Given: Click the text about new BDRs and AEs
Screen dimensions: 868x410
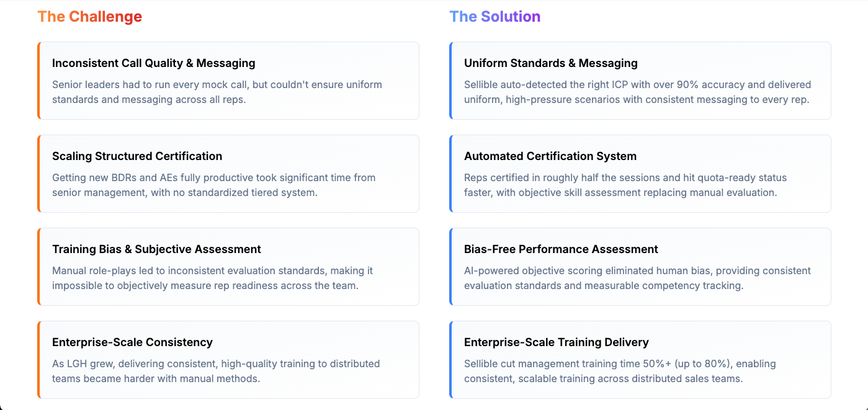Looking at the screenshot, I should (213, 185).
